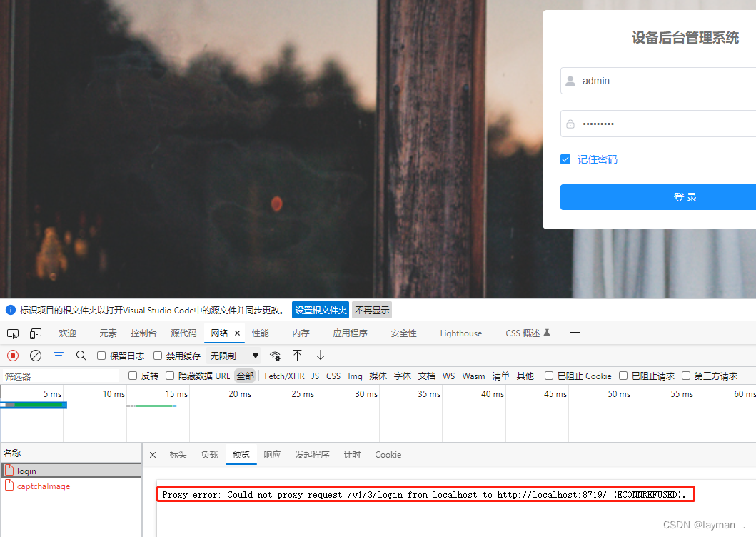Open the Lighthouse panel tab
Image resolution: width=756 pixels, height=537 pixels.
[461, 333]
